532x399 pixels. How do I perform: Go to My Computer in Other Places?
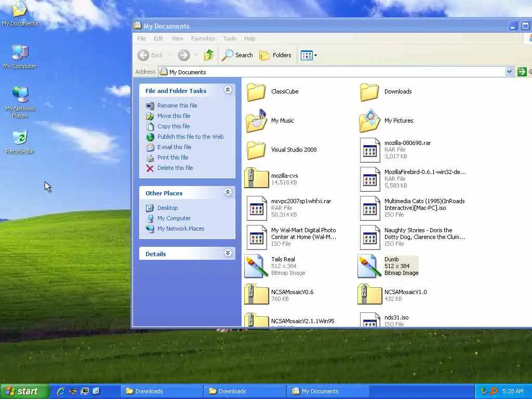click(x=174, y=218)
